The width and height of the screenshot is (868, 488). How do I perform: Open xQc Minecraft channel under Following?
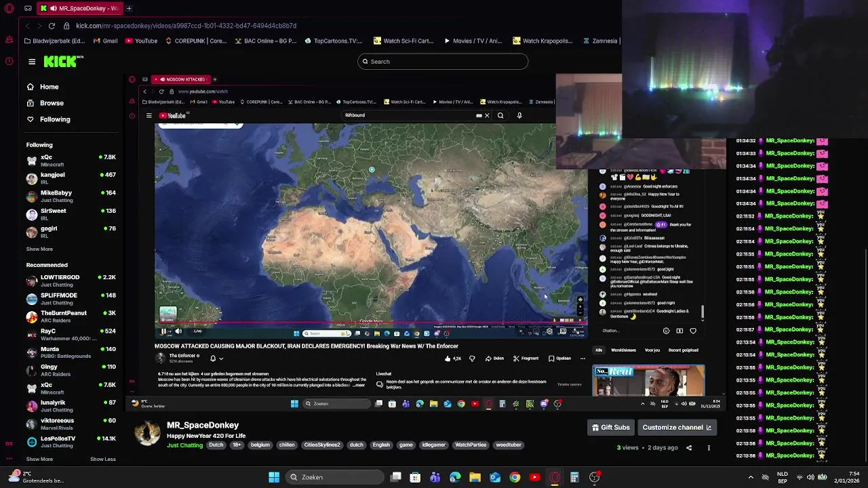(71, 161)
